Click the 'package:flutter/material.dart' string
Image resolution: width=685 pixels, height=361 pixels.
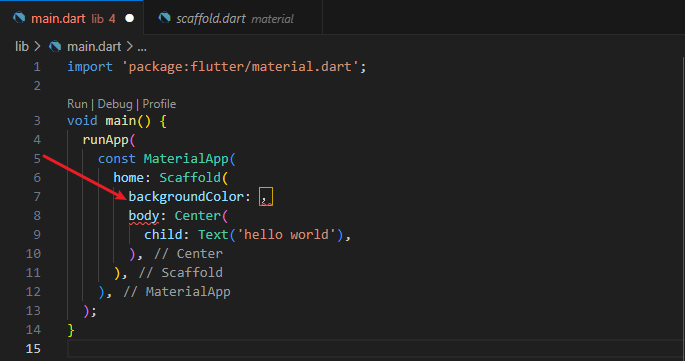[240, 67]
